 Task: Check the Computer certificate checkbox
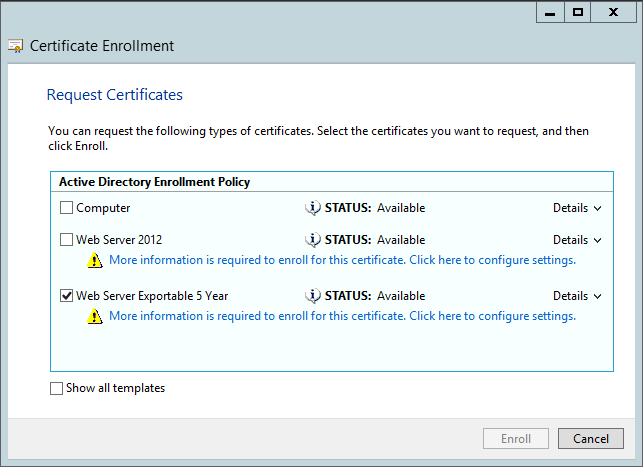pos(67,208)
